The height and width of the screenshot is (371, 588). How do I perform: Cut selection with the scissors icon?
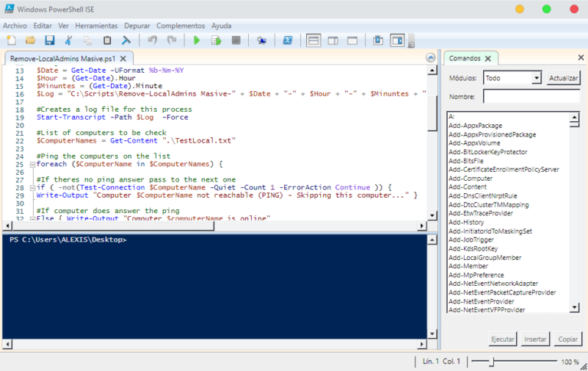(69, 40)
